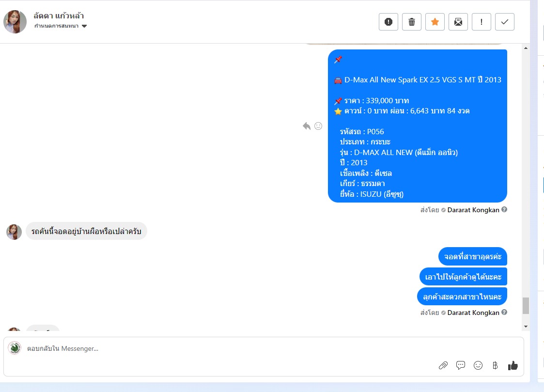Click the chat scrollbar thumb
The image size is (544, 392).
click(526, 306)
